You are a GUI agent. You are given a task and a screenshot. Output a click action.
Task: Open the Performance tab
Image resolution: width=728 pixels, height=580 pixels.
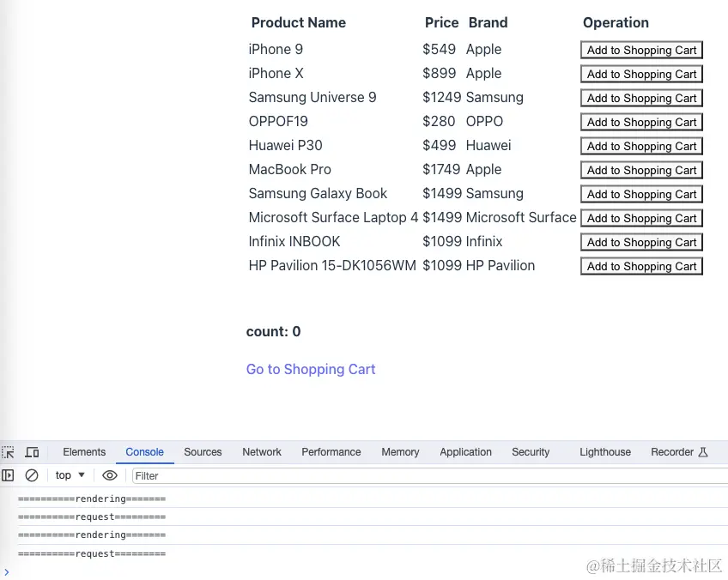tap(331, 452)
